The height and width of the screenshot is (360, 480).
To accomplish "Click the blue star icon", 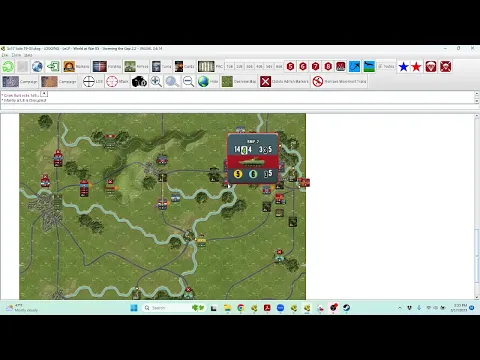I will point(403,67).
